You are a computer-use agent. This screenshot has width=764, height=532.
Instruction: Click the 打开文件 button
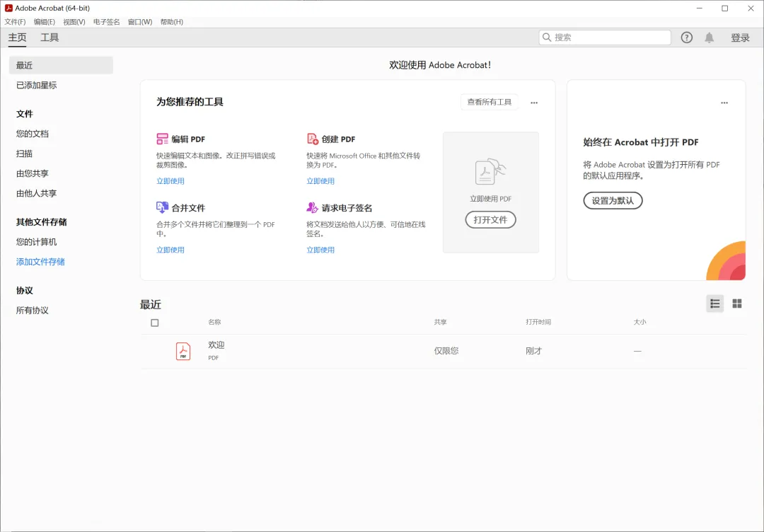490,220
